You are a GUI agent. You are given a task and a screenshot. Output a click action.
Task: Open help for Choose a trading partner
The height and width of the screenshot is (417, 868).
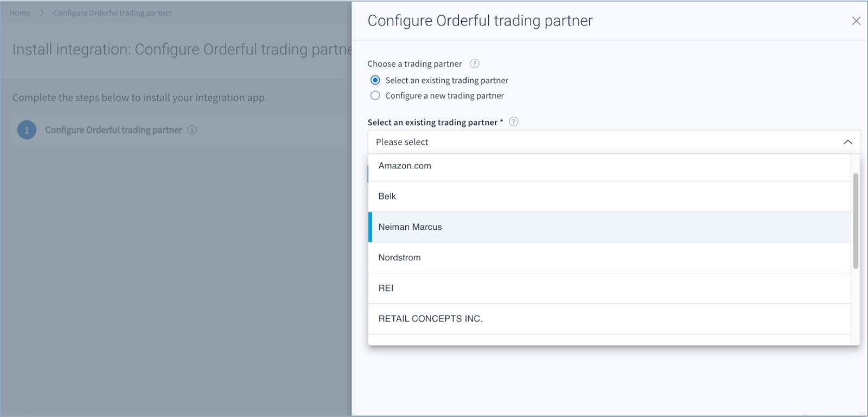click(x=475, y=63)
